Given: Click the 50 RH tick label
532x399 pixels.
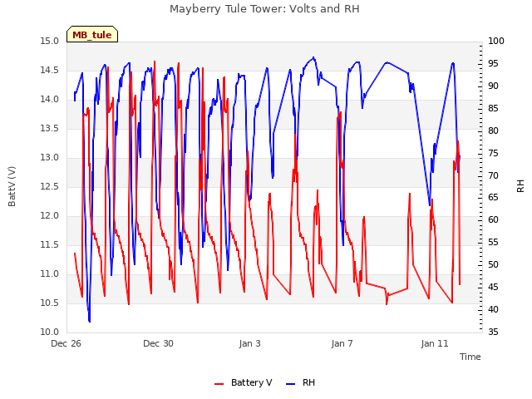Looking at the screenshot, I should tap(493, 265).
